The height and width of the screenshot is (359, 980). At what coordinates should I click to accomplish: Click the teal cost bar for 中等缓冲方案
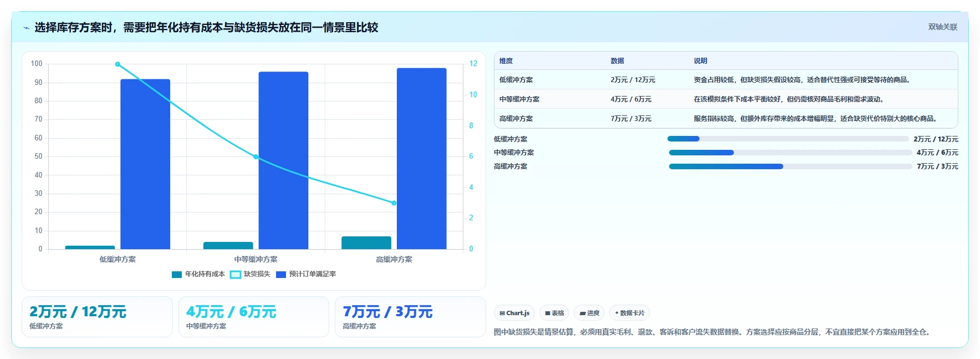pyautogui.click(x=228, y=245)
